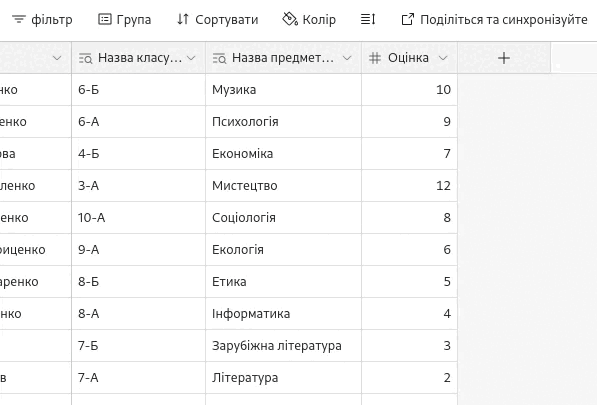
Task: Select the Етика cell
Action: pyautogui.click(x=284, y=282)
